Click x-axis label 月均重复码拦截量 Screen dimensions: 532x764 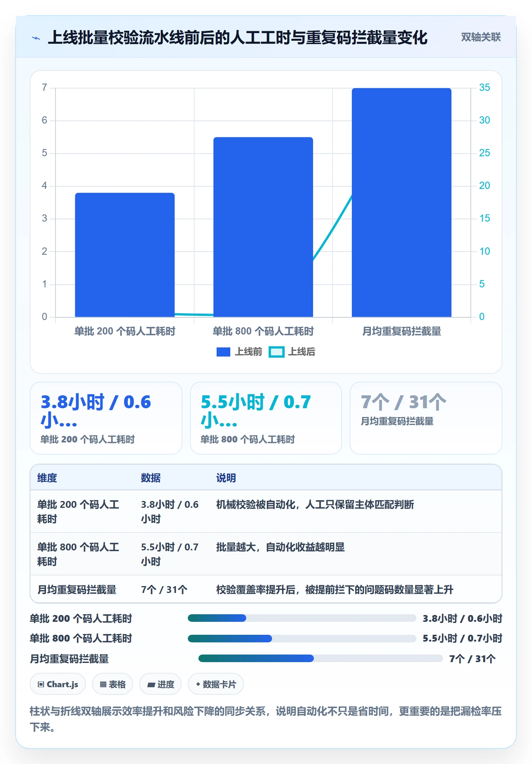click(x=402, y=331)
